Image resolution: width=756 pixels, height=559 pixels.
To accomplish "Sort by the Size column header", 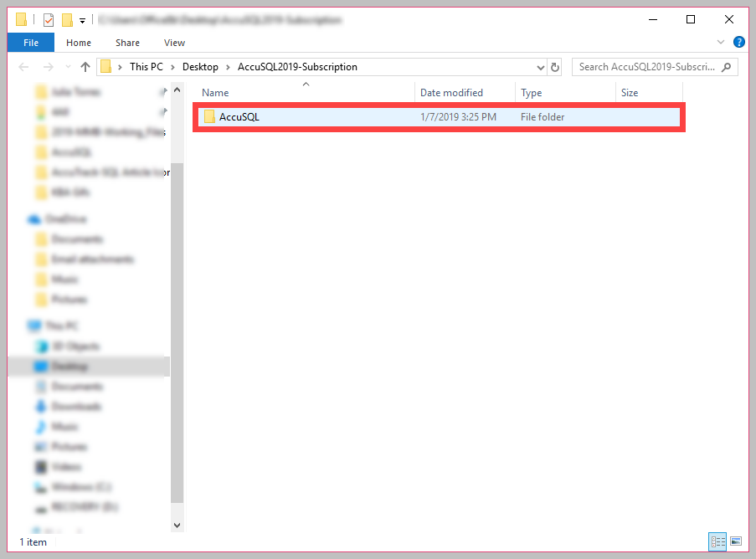I will pos(630,93).
